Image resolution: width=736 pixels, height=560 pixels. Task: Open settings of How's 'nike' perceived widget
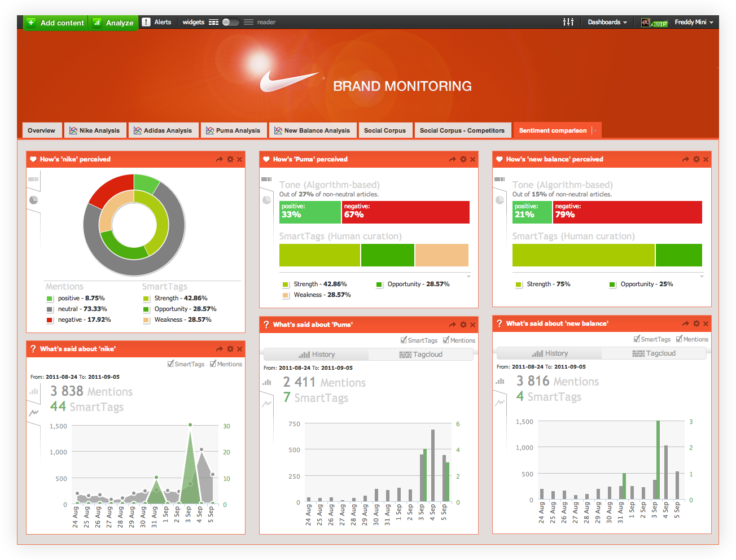230,159
